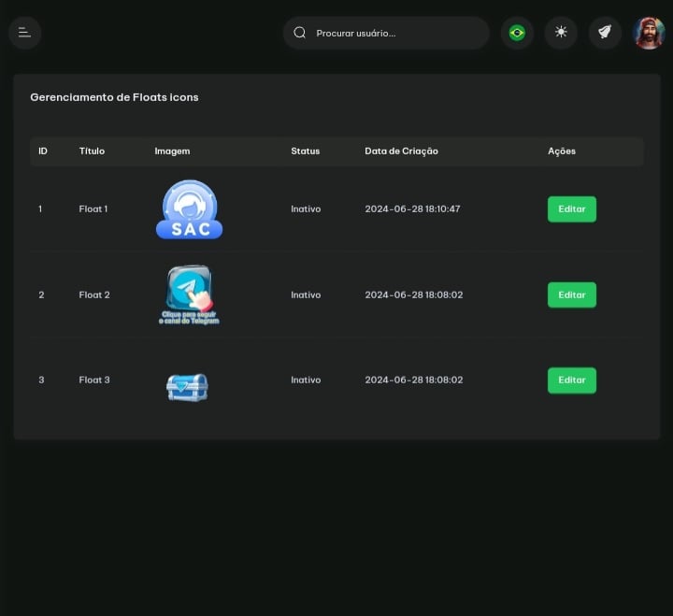673x616 pixels.
Task: Click the Título column header
Action: (x=92, y=151)
